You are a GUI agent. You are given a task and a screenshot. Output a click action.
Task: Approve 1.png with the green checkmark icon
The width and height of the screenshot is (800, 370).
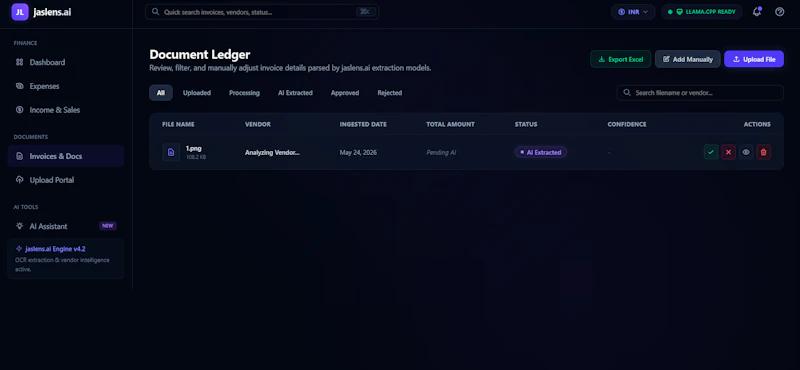point(711,152)
